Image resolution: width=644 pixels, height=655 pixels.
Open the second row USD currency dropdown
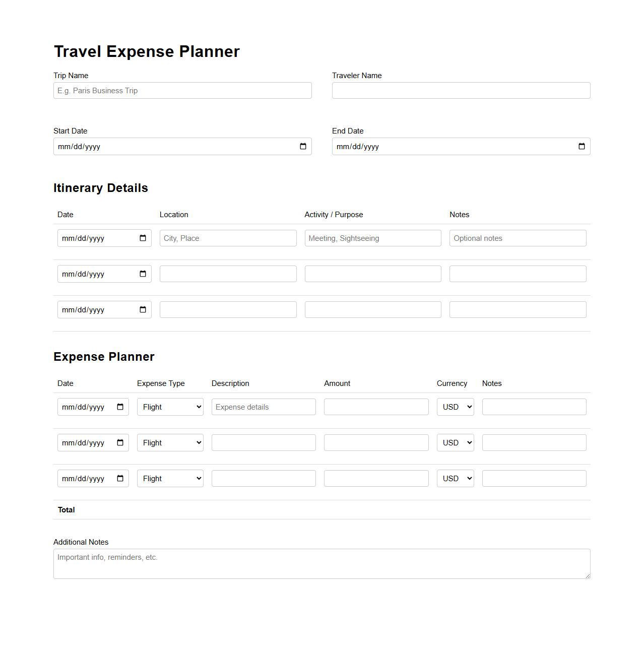(455, 442)
